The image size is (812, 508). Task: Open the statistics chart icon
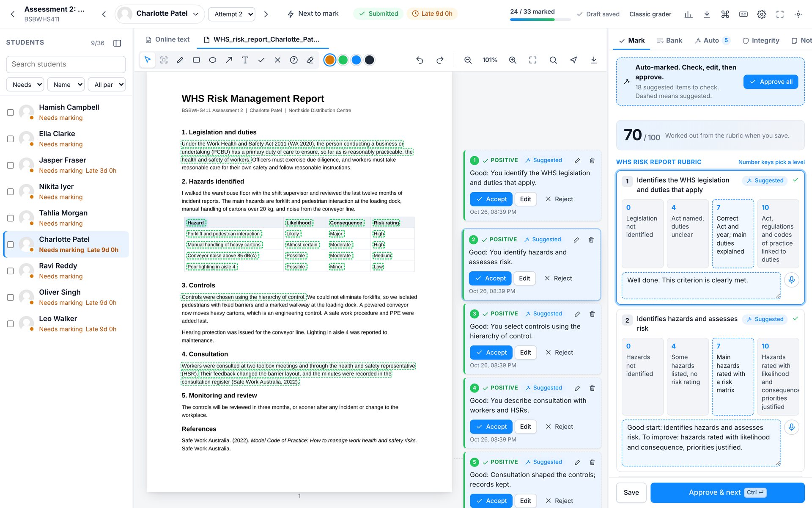(x=689, y=14)
